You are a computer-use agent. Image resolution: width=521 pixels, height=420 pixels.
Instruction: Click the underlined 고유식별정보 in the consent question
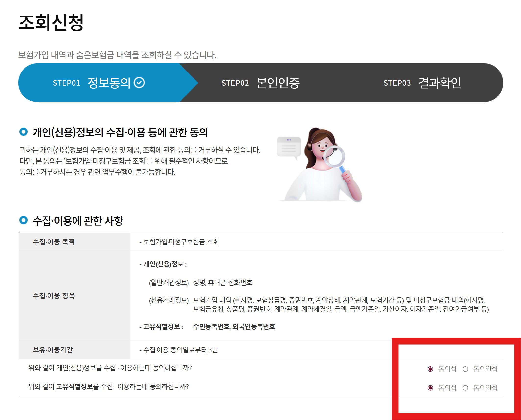(x=74, y=387)
